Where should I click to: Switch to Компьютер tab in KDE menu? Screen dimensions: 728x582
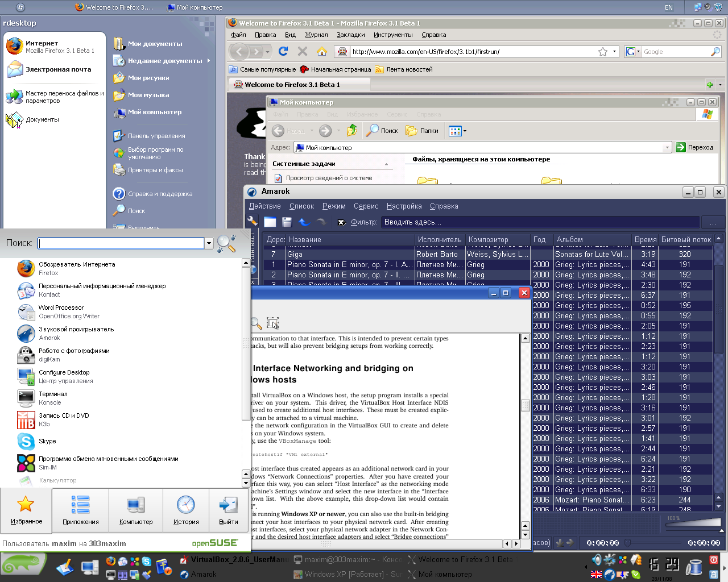point(136,509)
